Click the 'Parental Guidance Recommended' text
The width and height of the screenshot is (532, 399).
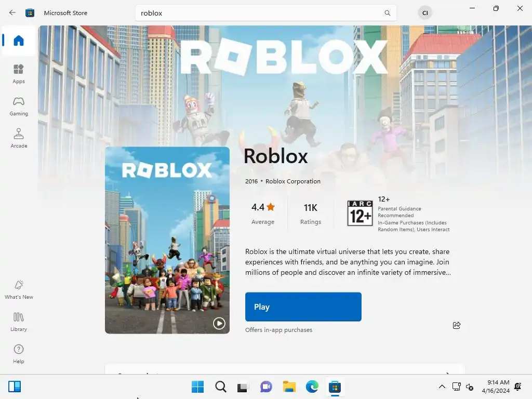coord(400,212)
